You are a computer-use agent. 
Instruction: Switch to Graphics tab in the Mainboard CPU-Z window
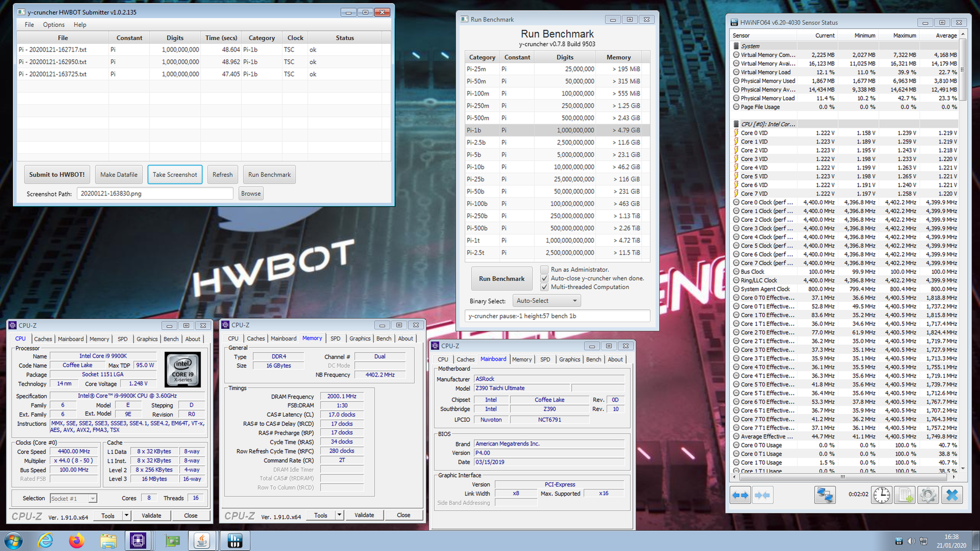tap(570, 359)
